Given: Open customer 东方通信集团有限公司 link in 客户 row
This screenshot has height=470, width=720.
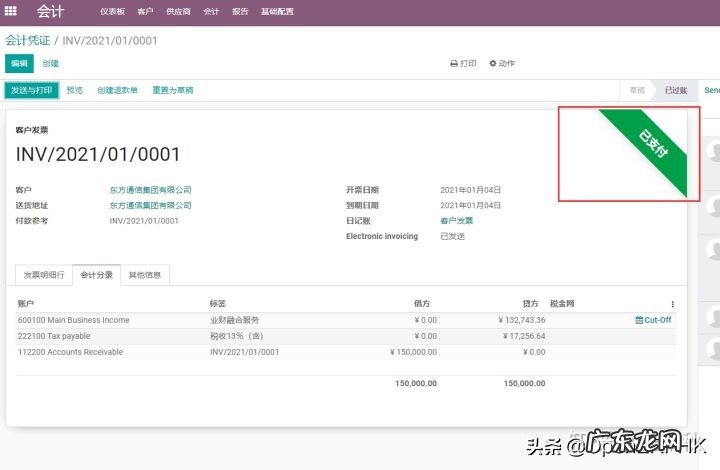Looking at the screenshot, I should point(150,190).
